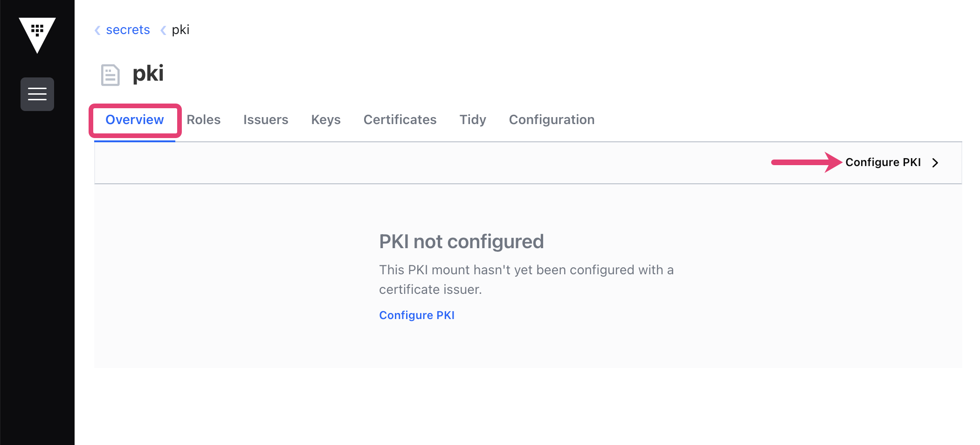Click the pki page heading

coord(148,74)
